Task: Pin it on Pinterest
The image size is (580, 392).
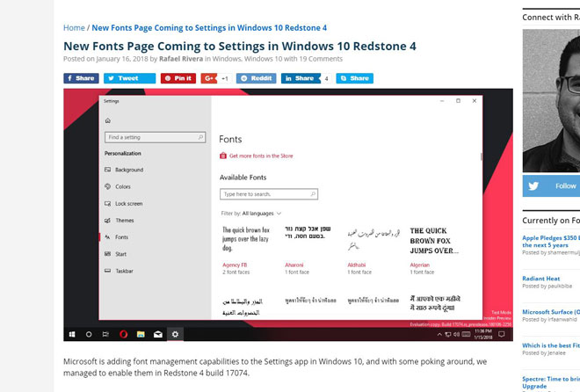Action: coord(178,78)
